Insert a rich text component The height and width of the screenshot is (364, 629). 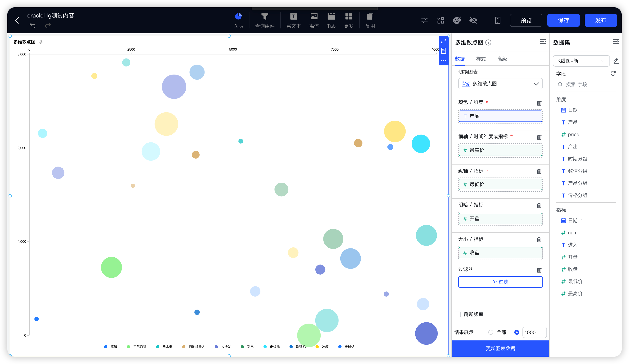coord(294,20)
